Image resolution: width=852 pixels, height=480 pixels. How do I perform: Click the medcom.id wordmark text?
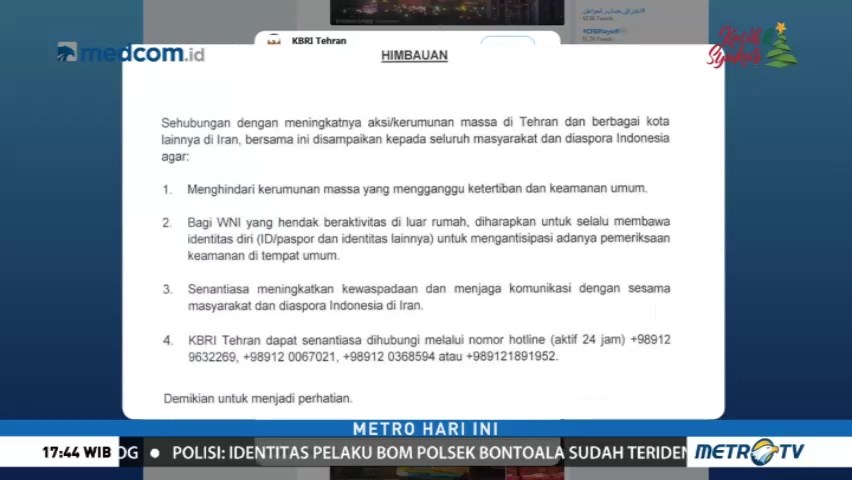(x=143, y=53)
